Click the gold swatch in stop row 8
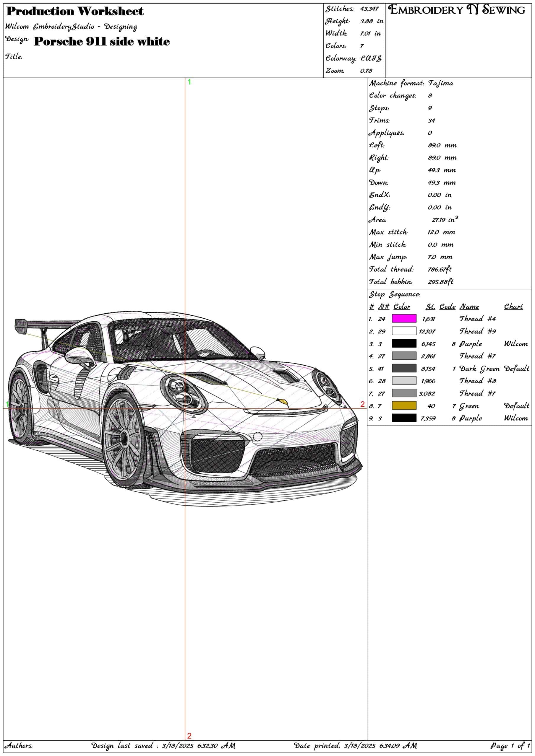 coord(404,405)
